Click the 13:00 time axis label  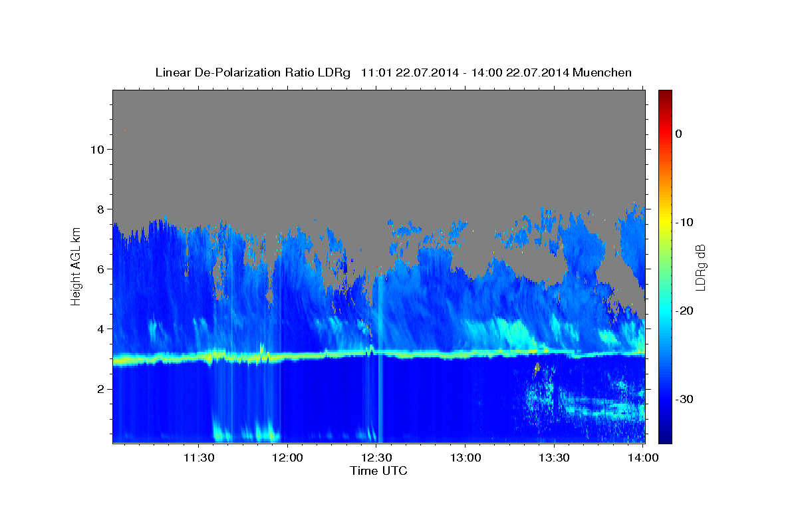tap(465, 458)
